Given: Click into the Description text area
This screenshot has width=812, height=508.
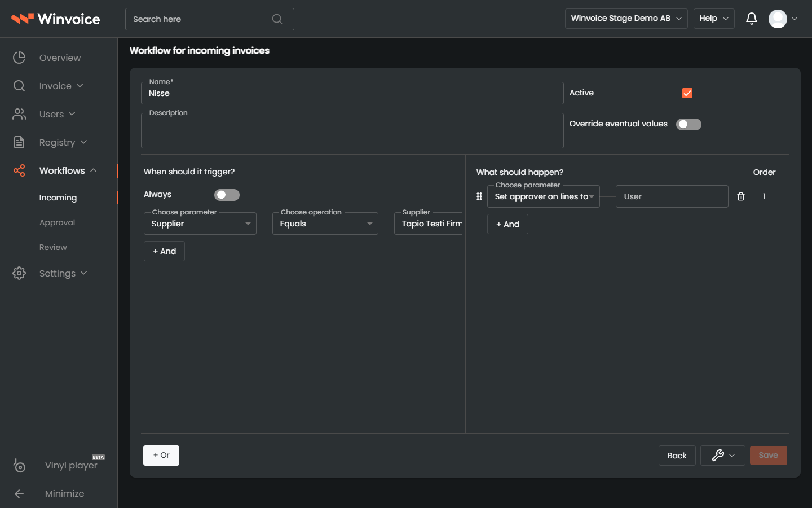Looking at the screenshot, I should point(352,131).
